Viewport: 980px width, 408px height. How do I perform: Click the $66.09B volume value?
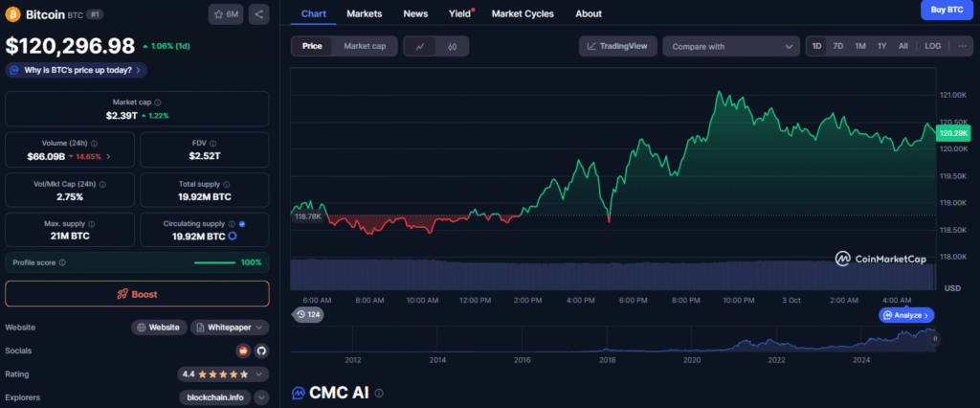pos(46,156)
